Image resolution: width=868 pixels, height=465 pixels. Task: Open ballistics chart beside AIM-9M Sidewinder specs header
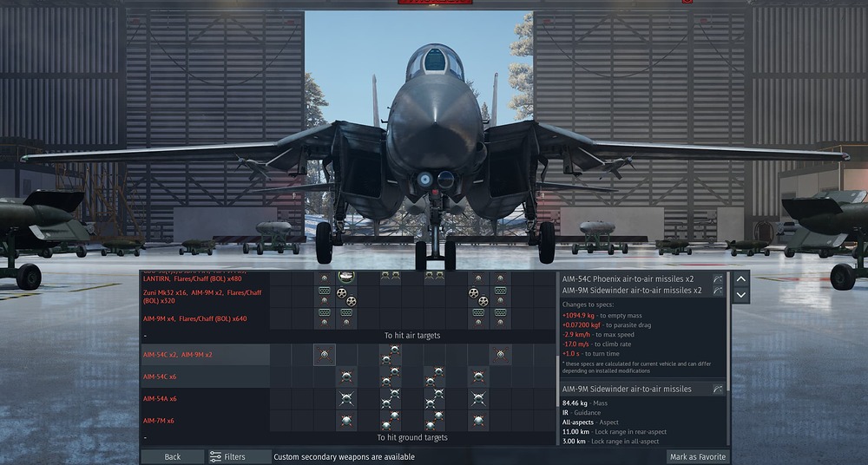pos(718,390)
